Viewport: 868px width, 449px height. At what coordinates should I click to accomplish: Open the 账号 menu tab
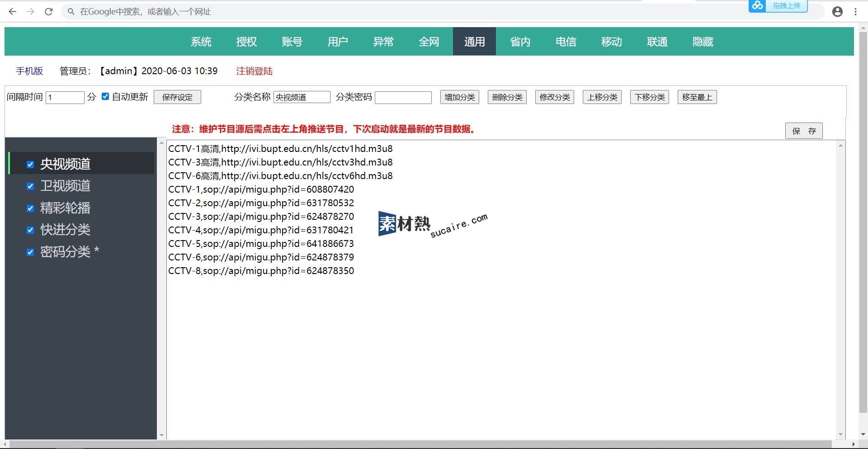coord(292,42)
